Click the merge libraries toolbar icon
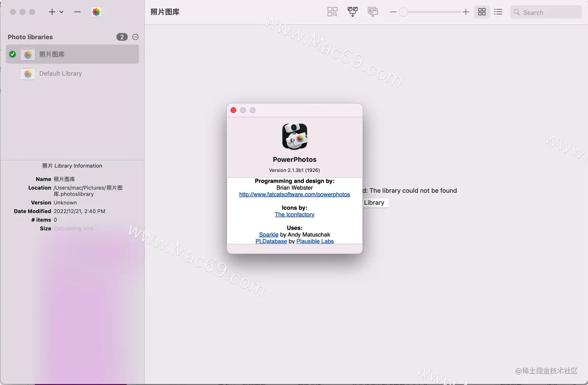 [353, 12]
